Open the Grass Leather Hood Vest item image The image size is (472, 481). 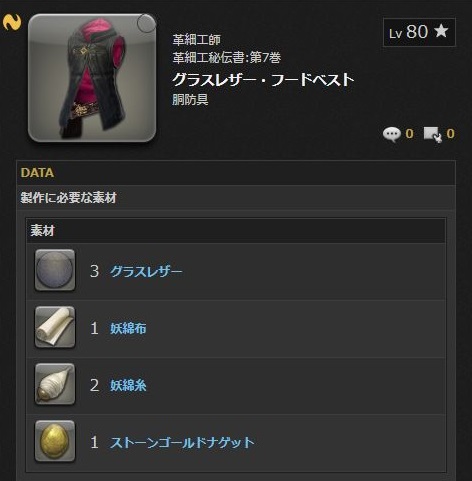(92, 78)
